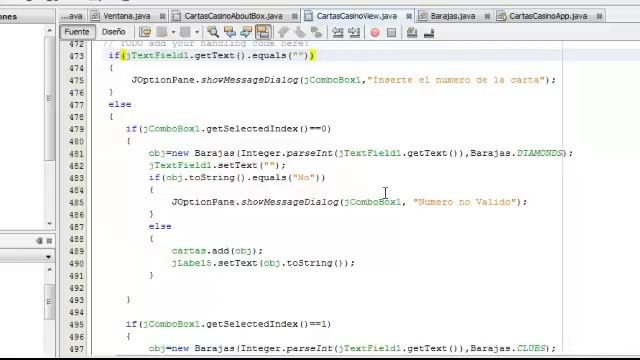Open the CartasCasinoAboutBox.java tab
This screenshot has width=640, height=360.
point(233,16)
